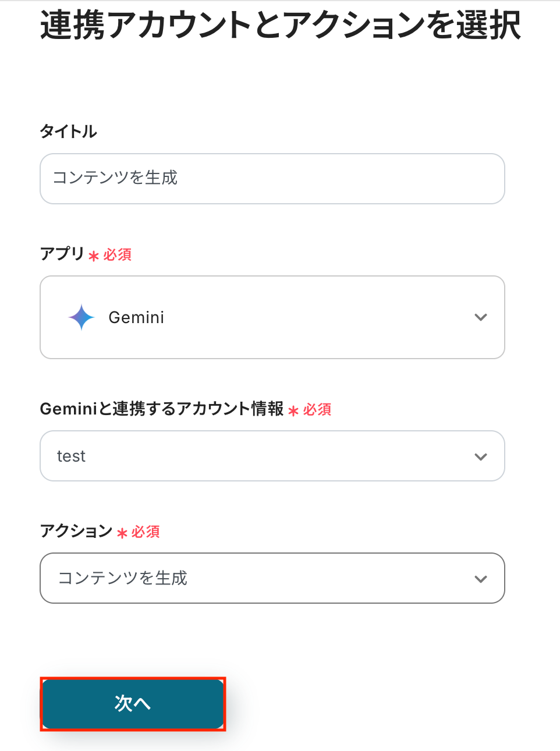Expand the アプリ dropdown via chevron arrow
560x751 pixels.
tap(480, 317)
